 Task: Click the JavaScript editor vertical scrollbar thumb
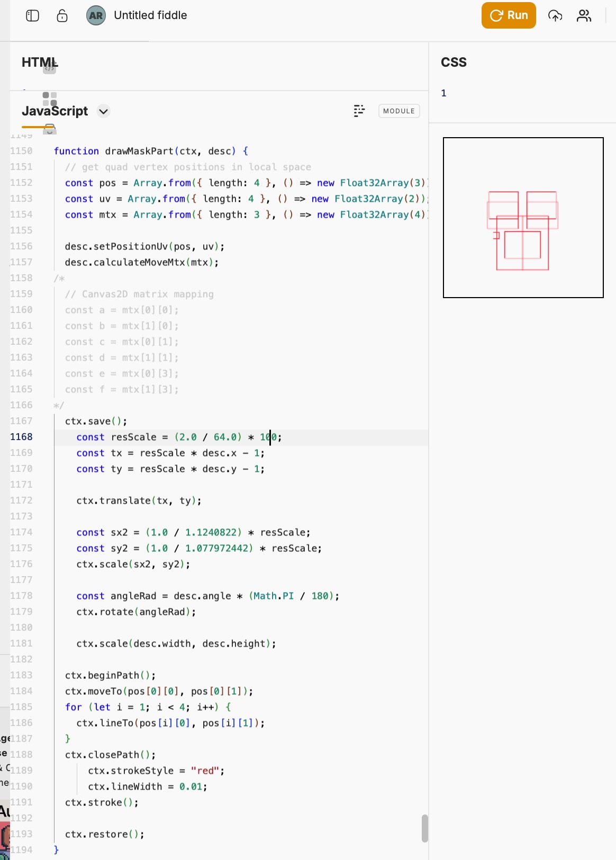click(x=424, y=828)
